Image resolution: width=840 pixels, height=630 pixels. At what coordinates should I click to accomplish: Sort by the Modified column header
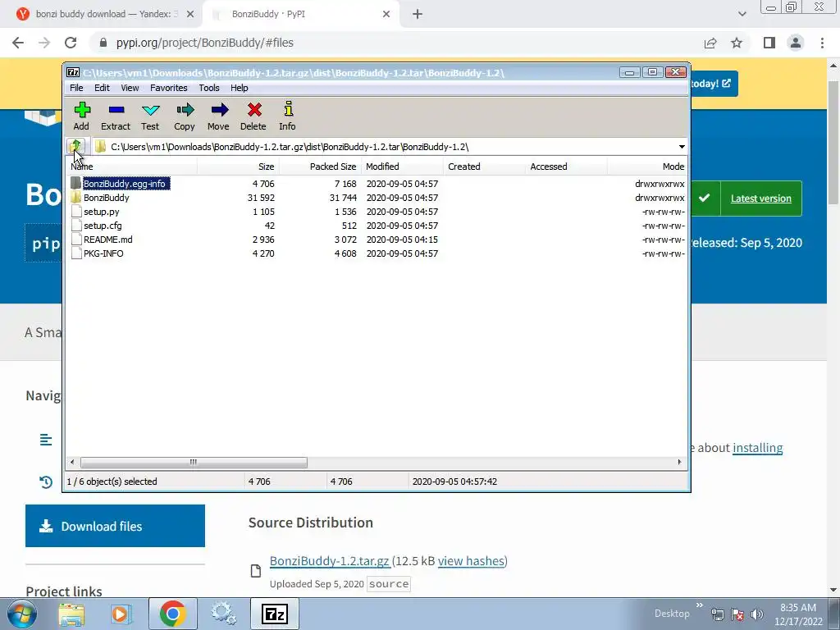(402, 167)
